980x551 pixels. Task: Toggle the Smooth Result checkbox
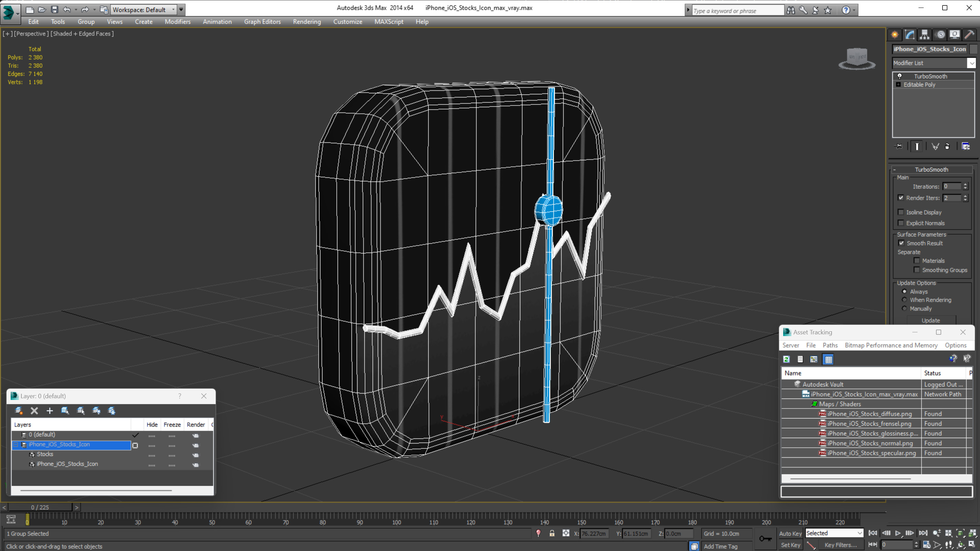pyautogui.click(x=901, y=243)
